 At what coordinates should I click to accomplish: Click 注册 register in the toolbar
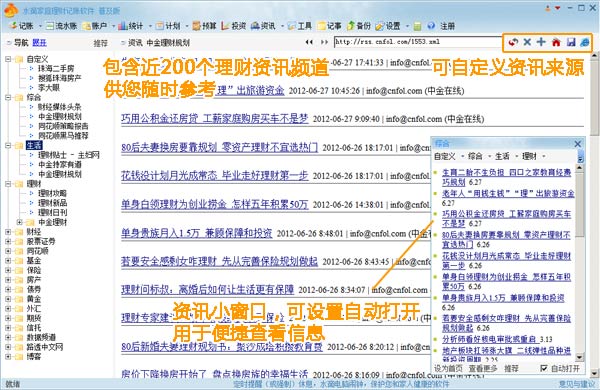[447, 26]
